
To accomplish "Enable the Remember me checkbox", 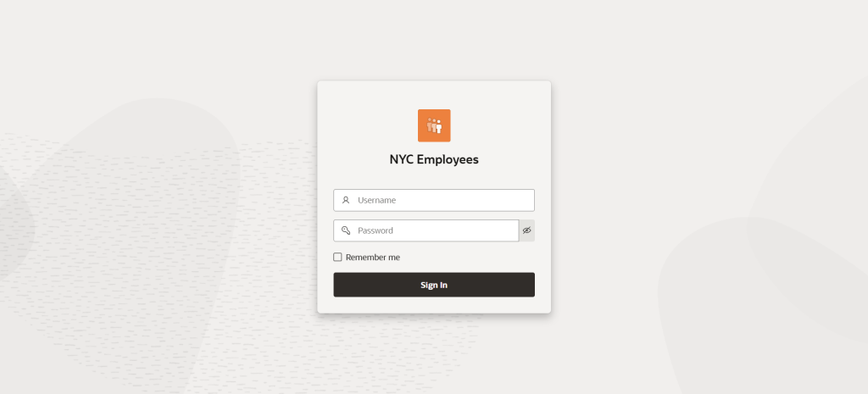I will [337, 258].
